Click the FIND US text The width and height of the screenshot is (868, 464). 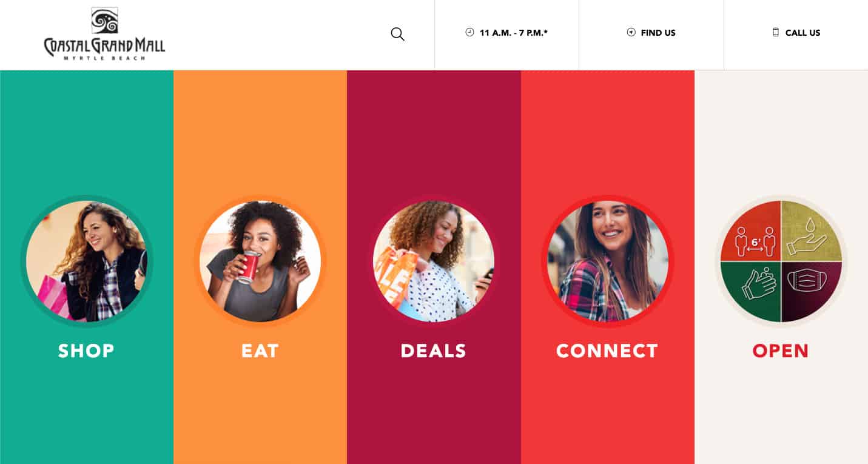coord(658,33)
